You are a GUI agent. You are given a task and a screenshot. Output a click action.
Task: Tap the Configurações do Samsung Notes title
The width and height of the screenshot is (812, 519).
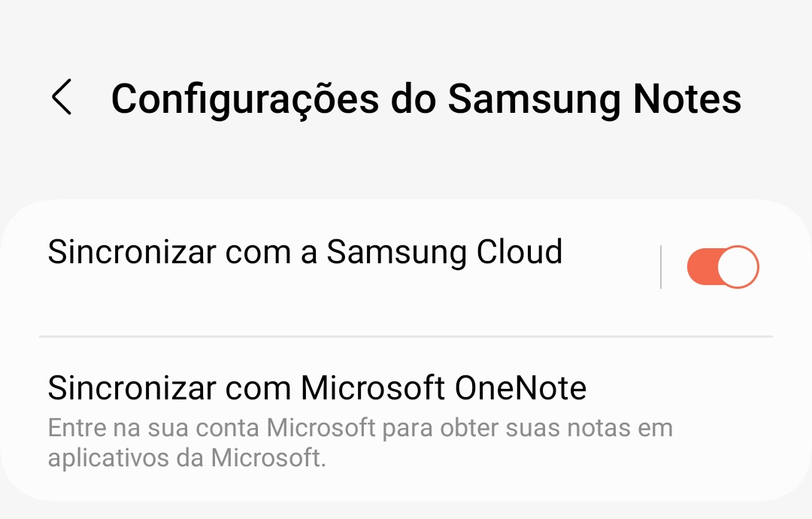coord(426,99)
